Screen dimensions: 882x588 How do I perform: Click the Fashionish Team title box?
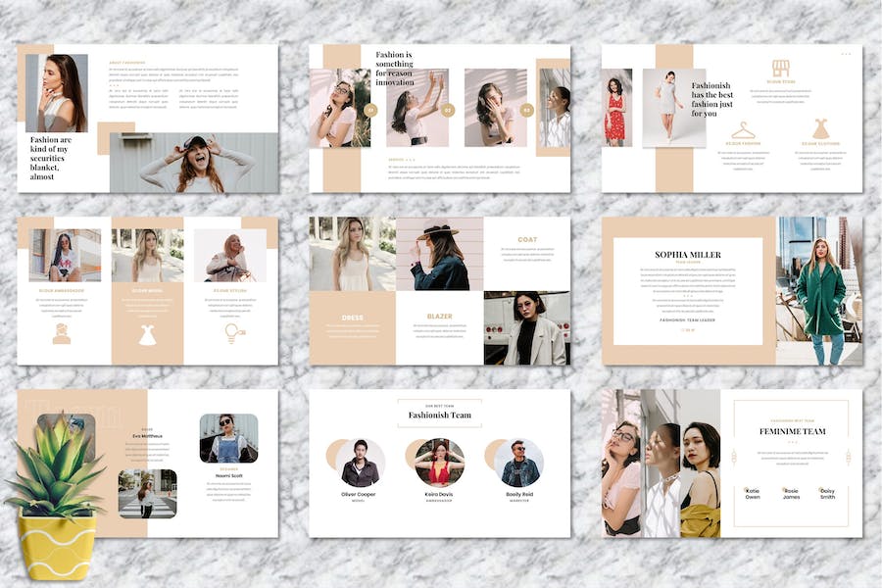click(440, 415)
